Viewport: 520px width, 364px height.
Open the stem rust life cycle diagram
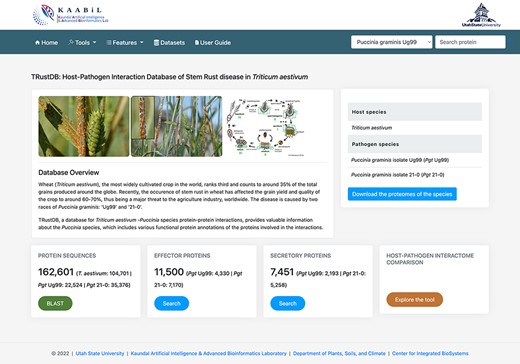tap(266, 127)
